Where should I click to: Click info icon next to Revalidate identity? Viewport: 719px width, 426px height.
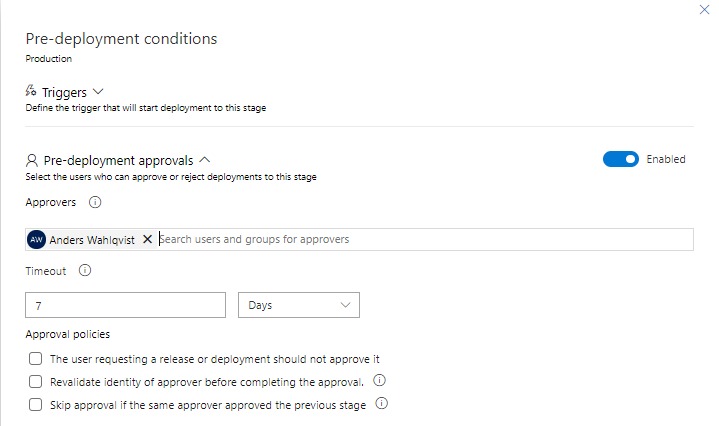(x=380, y=381)
